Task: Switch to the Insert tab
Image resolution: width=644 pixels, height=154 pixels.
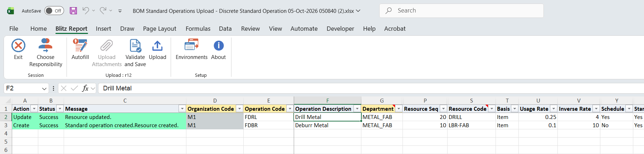Action: coord(103,29)
